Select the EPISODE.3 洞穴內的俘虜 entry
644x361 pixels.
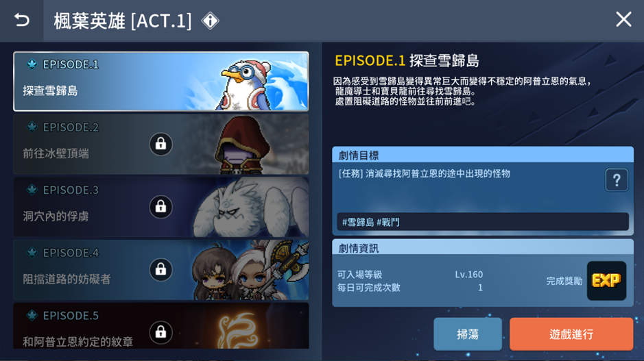coord(161,207)
